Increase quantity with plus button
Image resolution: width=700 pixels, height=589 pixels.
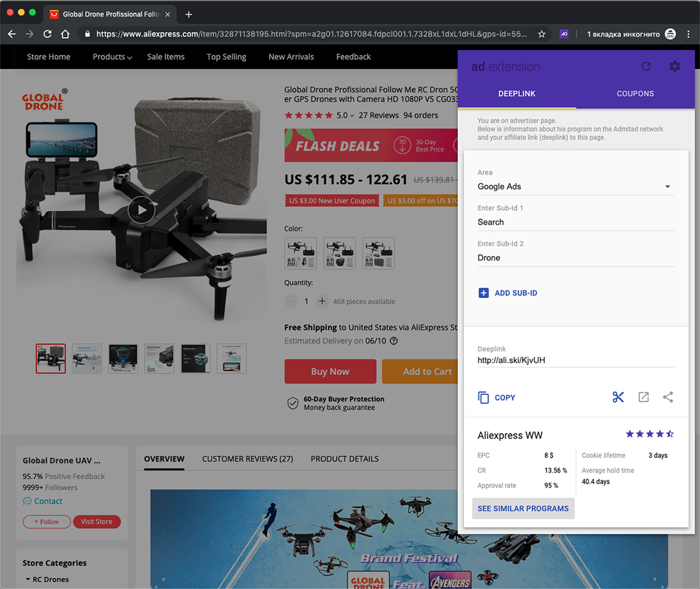[x=322, y=301]
